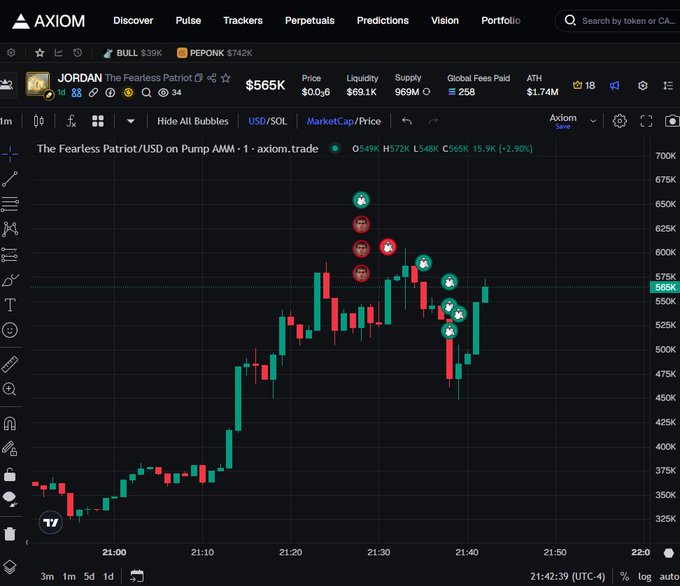Take a chart snapshot with camera
680x586 pixels.
pos(672,121)
